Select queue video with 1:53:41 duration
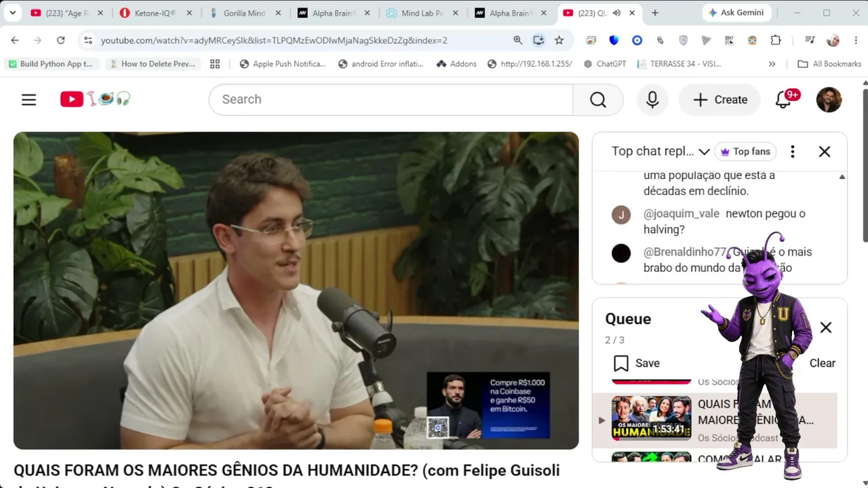Image resolution: width=868 pixels, height=488 pixels. tap(651, 418)
